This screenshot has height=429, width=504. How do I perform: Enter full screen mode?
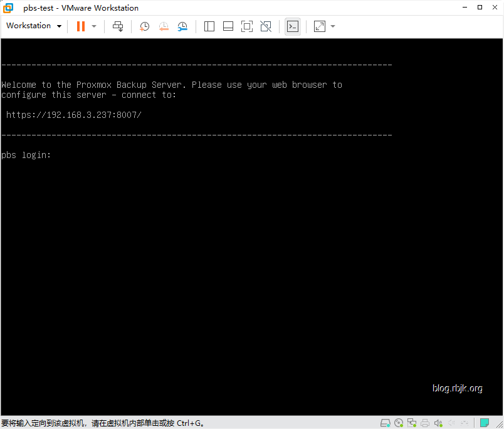point(247,26)
